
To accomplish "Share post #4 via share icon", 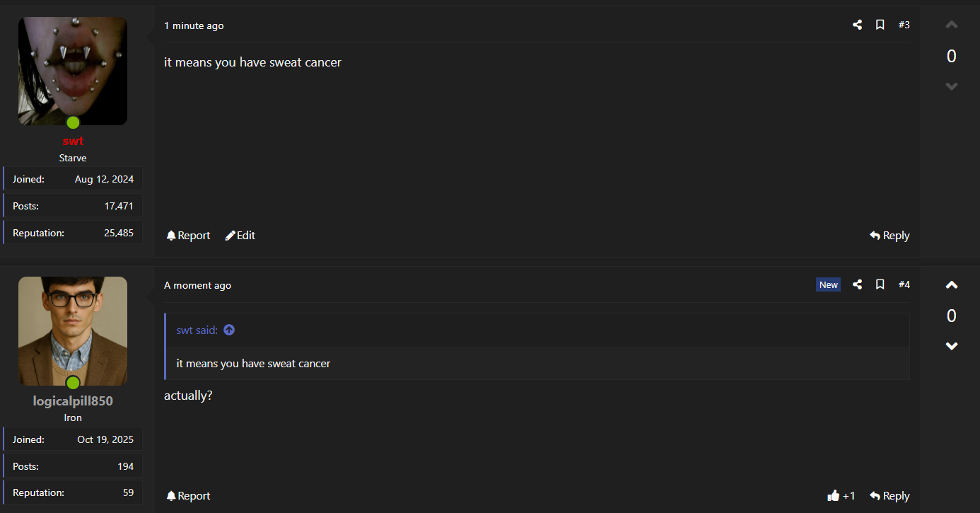I will click(857, 284).
